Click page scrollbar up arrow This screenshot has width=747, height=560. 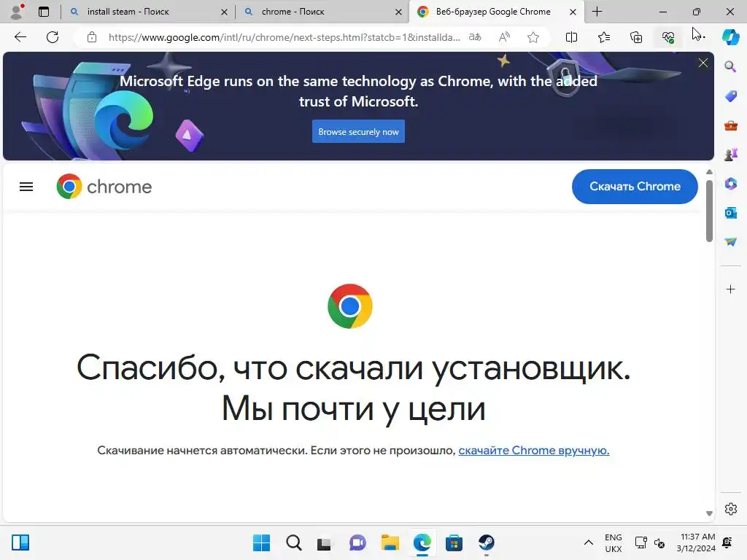coord(709,172)
